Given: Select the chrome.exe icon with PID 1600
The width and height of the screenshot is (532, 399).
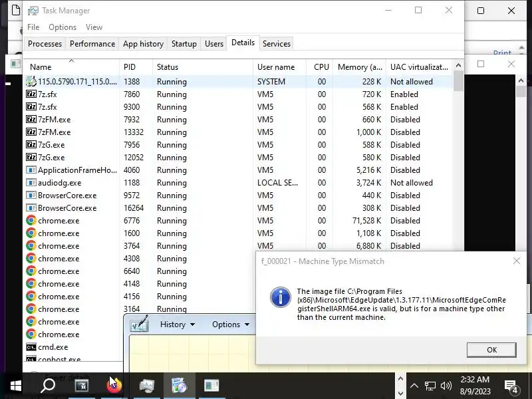Looking at the screenshot, I should (31, 233).
